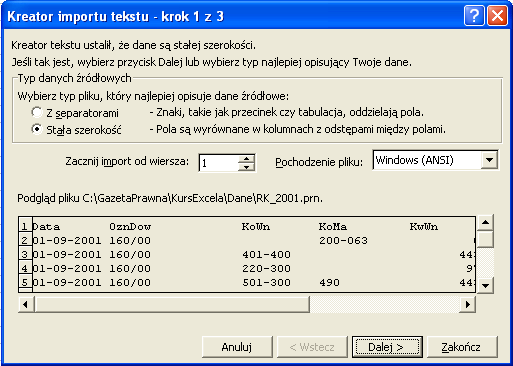
Task: Click the 'Data' header text in preview
Action: pos(46,227)
